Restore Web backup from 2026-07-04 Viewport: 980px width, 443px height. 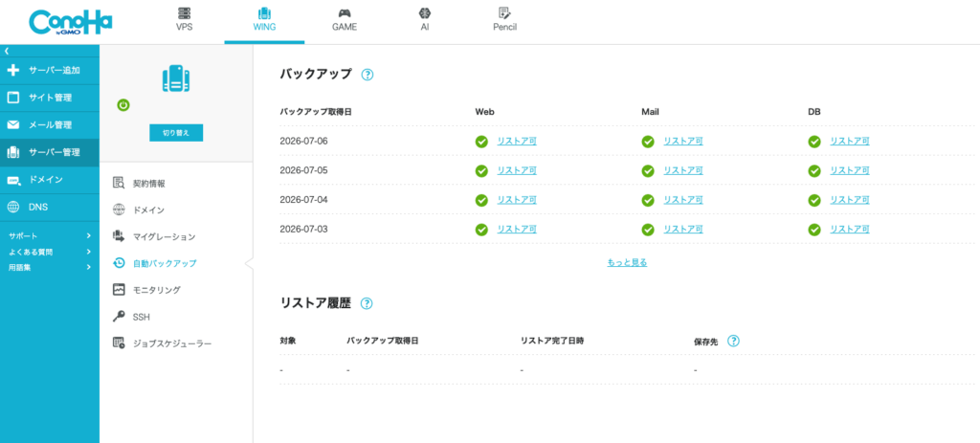pyautogui.click(x=516, y=200)
